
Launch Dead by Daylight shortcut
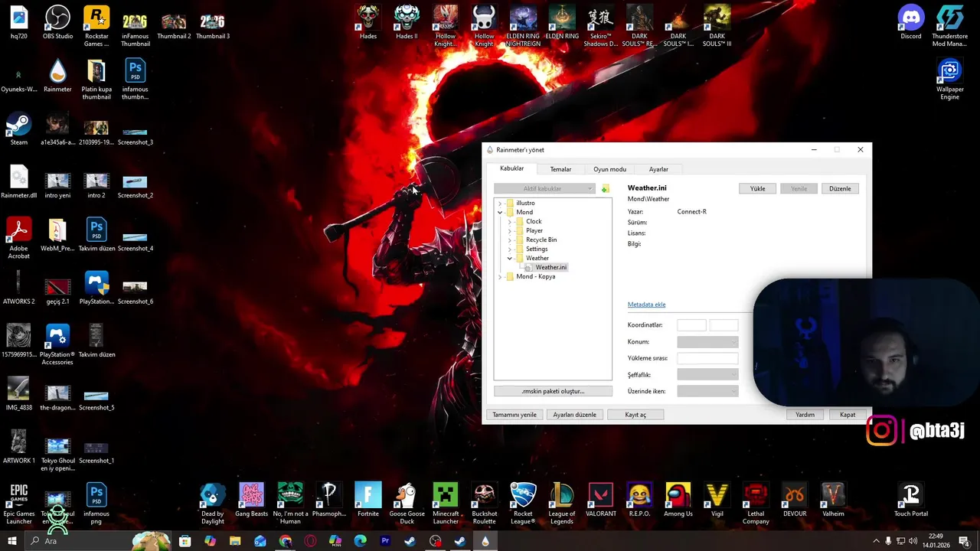(x=213, y=504)
